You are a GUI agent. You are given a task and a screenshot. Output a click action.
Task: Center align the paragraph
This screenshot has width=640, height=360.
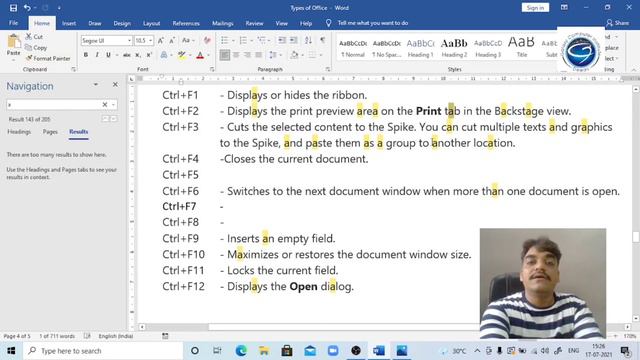[236, 55]
